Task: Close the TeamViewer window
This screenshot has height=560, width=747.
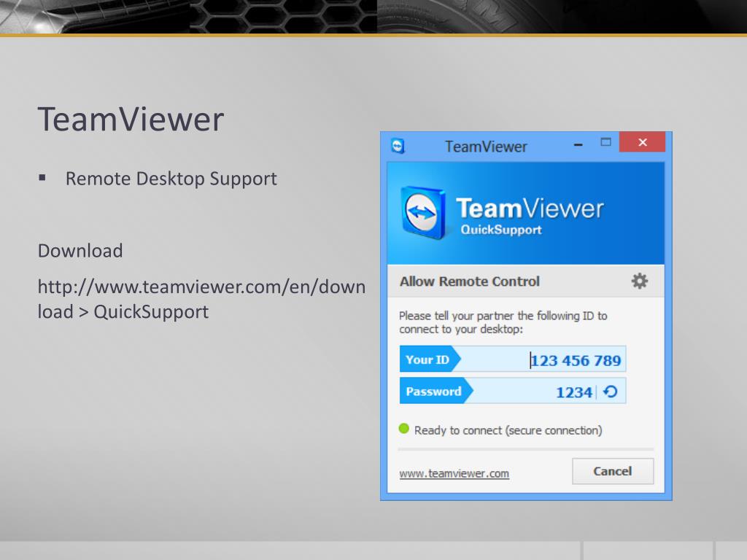Action: (x=642, y=142)
